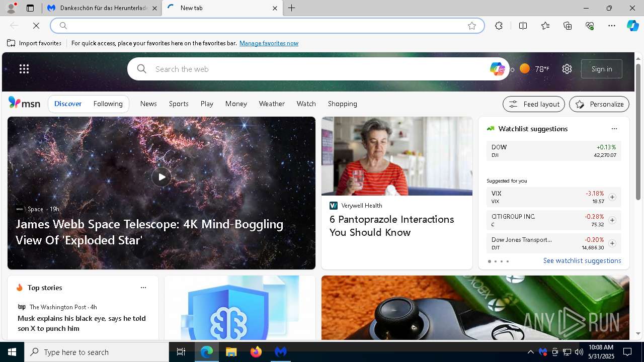Open Browser essentials heart icon

pyautogui.click(x=590, y=26)
